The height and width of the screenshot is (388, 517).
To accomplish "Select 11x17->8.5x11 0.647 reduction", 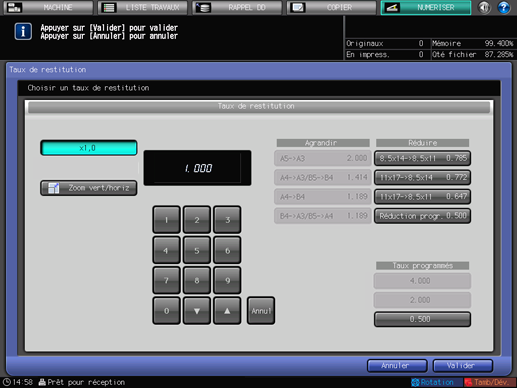I will pyautogui.click(x=422, y=197).
